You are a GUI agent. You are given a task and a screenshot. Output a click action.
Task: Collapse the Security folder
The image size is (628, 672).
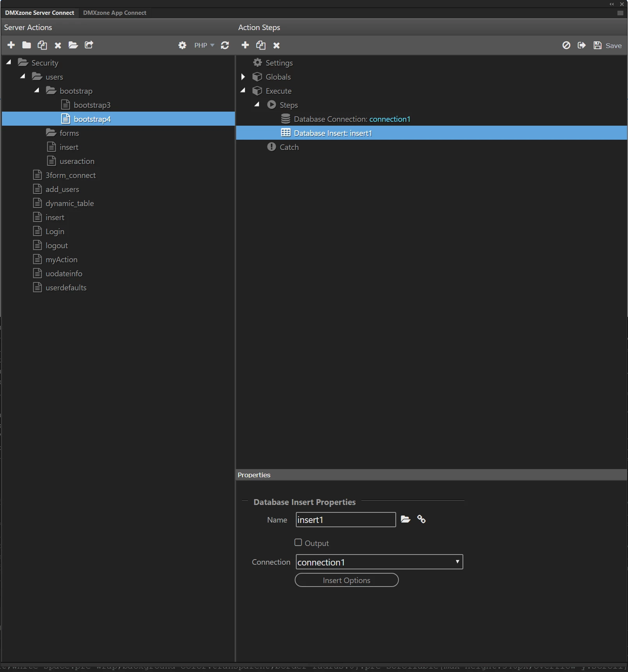[x=9, y=62]
